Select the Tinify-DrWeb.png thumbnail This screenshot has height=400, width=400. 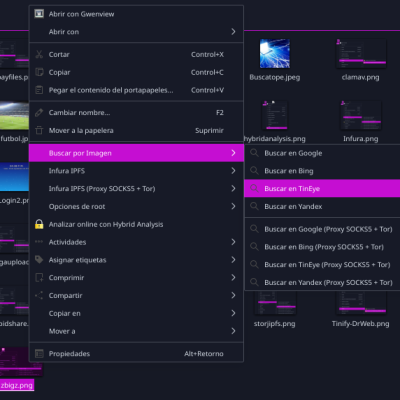[x=361, y=303]
